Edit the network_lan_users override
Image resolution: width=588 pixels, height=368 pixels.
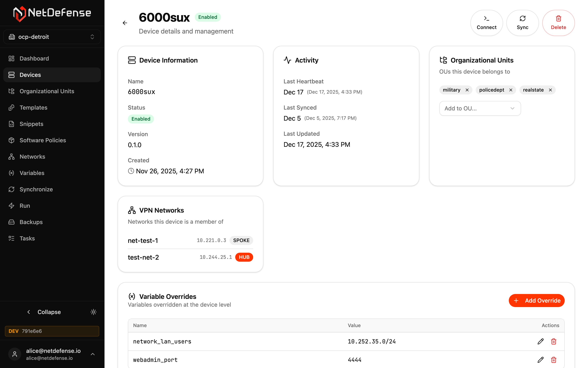pos(540,341)
